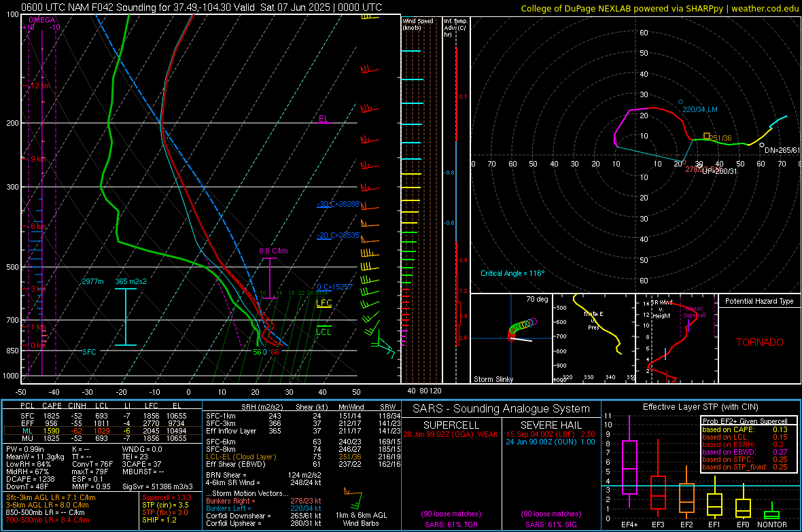Screen dimensions: 802x532
Task: Select the MU parcel row
Action: (103, 438)
